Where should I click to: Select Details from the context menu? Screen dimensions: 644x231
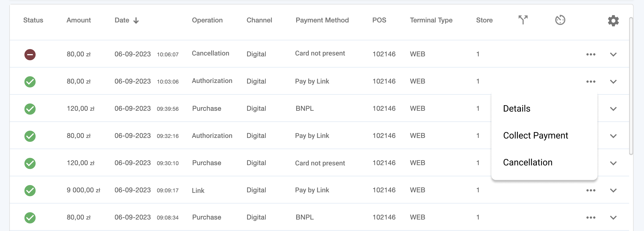(517, 108)
